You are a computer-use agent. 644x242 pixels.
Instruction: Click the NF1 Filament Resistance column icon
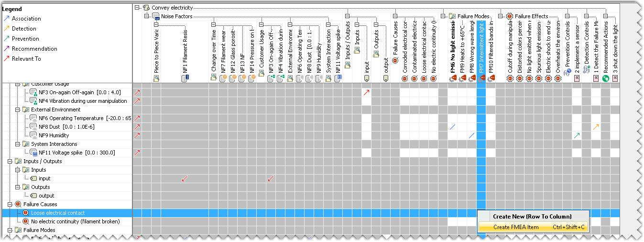[185, 78]
